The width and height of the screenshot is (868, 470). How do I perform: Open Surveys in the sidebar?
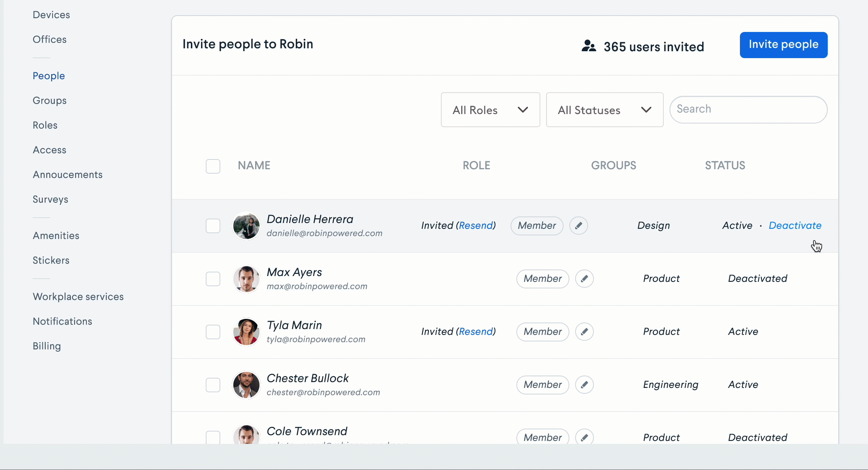50,199
